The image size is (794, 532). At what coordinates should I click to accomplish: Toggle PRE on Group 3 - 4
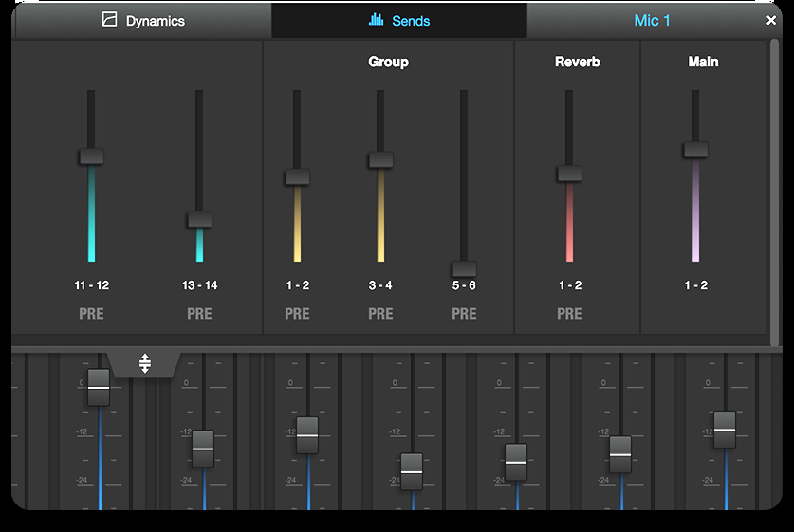(x=380, y=314)
